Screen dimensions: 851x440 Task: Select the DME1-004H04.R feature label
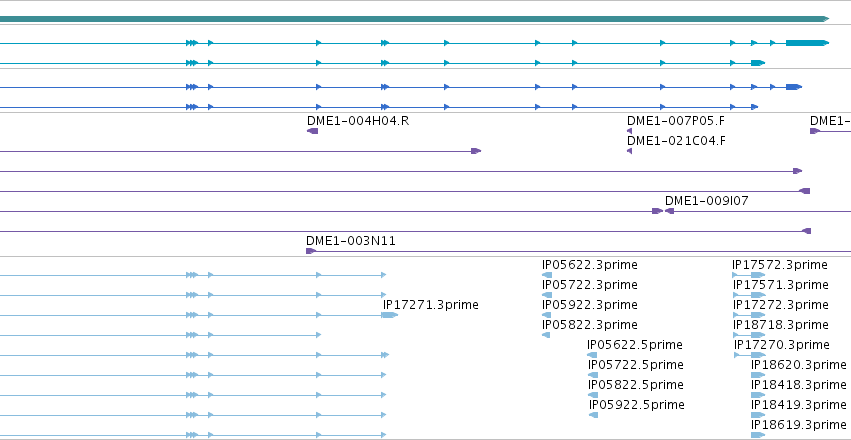click(358, 121)
